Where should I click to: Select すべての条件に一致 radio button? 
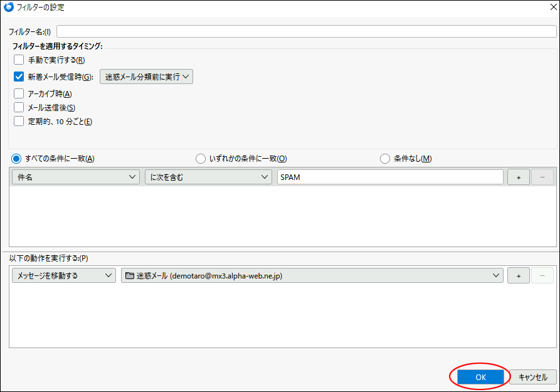[17, 159]
